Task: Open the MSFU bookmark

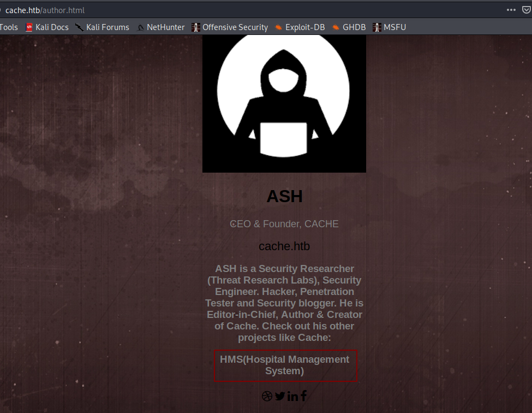Action: (x=389, y=27)
